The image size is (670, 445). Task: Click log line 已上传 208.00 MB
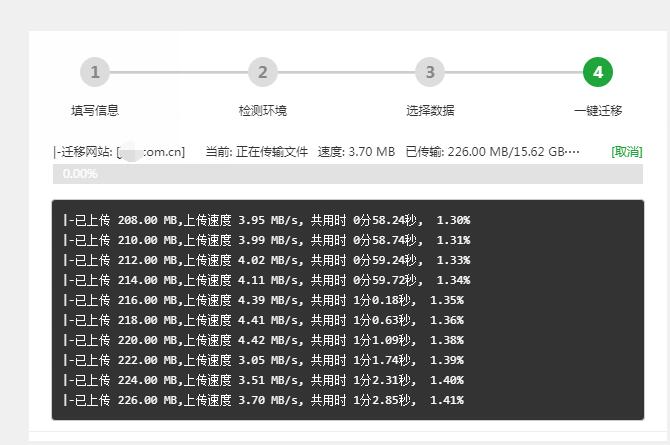pyautogui.click(x=267, y=220)
